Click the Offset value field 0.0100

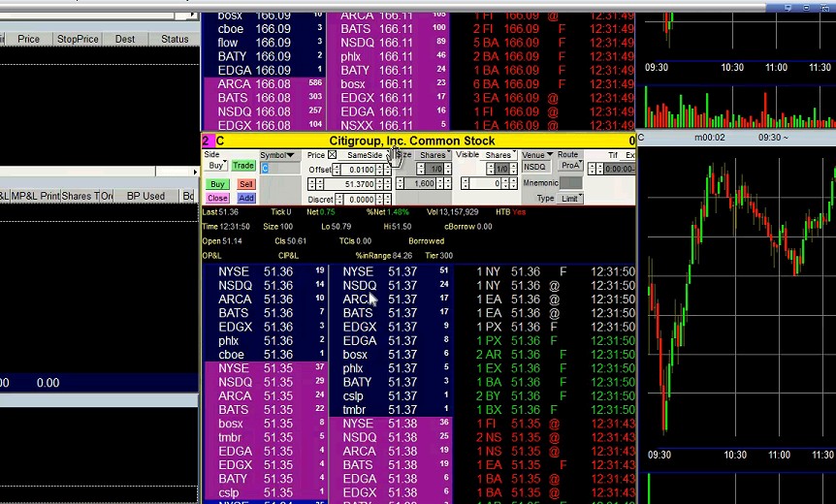coord(358,170)
